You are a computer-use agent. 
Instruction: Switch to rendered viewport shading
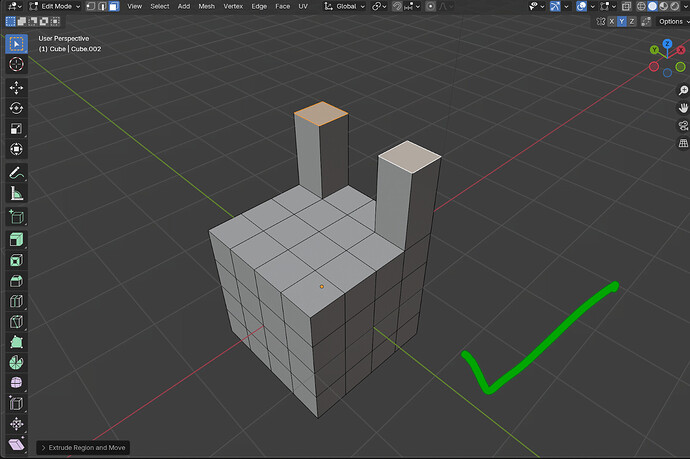[x=674, y=6]
